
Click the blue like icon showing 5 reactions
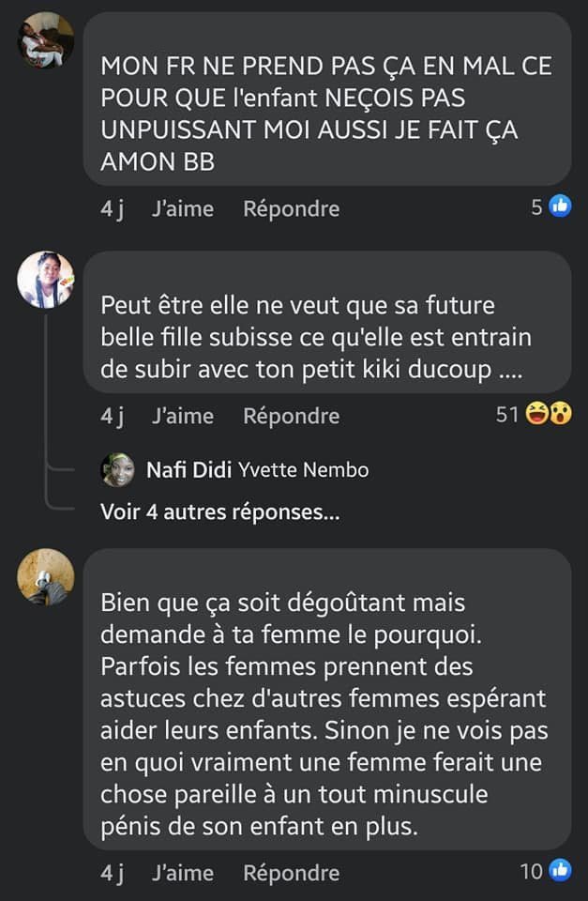[x=560, y=207]
